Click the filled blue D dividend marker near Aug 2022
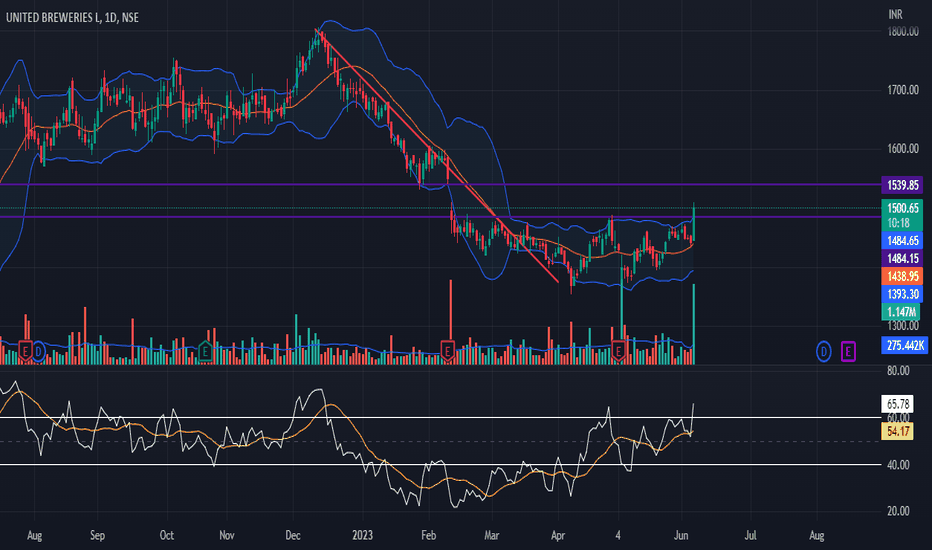The image size is (932, 550). coord(38,351)
